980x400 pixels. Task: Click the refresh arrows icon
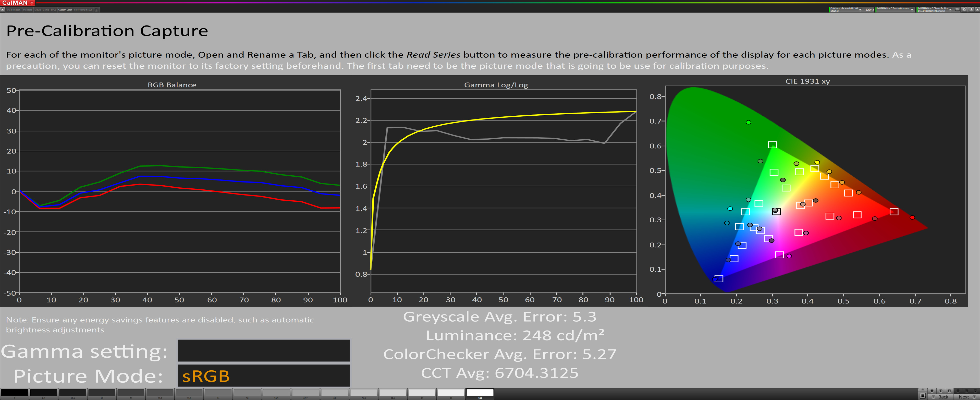[967, 391]
